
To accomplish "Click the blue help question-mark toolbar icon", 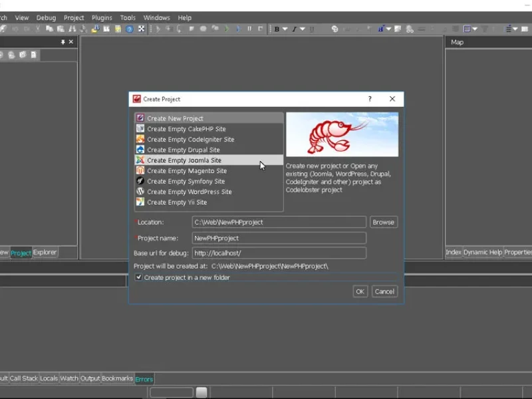I will 129,29.
